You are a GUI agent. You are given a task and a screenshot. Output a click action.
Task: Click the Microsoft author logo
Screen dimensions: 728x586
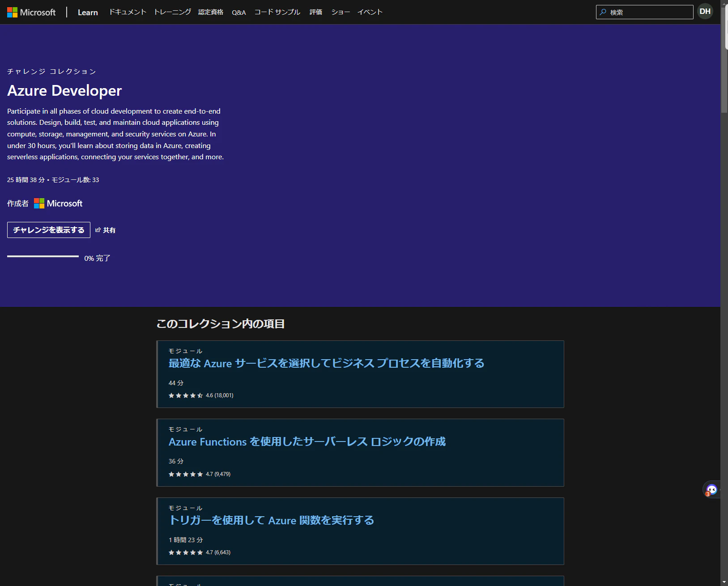[58, 204]
